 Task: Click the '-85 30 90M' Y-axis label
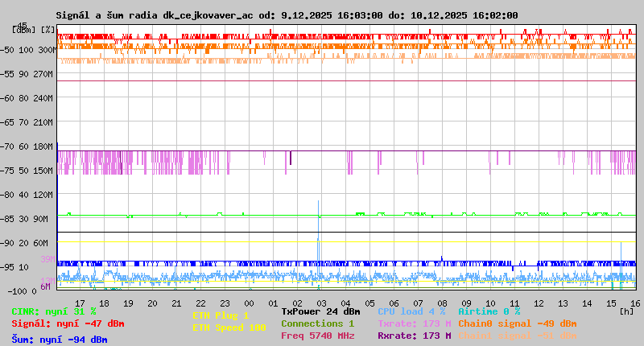click(25, 219)
